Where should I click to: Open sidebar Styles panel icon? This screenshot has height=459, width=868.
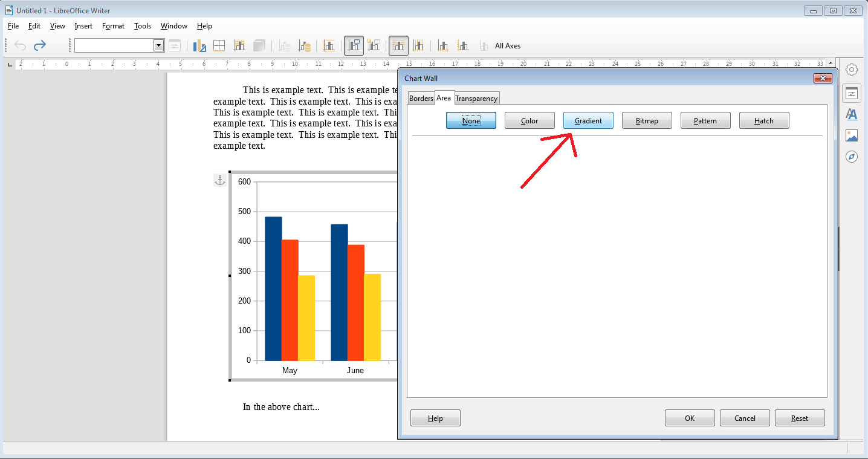[852, 114]
